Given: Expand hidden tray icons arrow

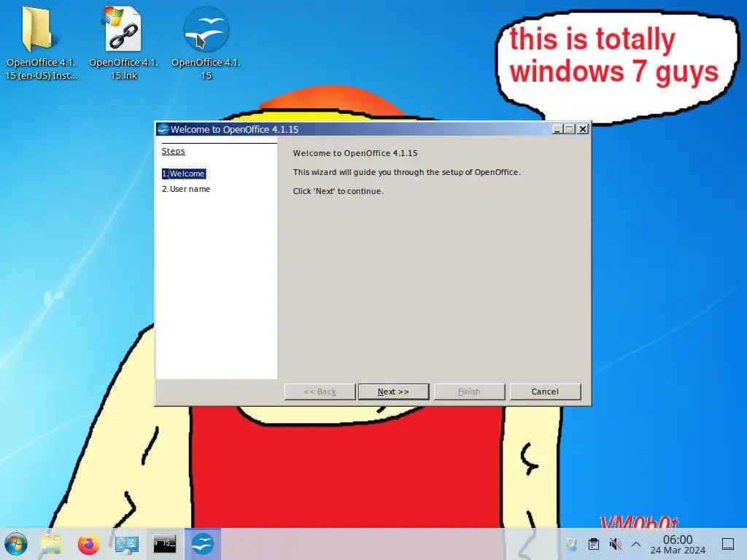Looking at the screenshot, I should 636,544.
